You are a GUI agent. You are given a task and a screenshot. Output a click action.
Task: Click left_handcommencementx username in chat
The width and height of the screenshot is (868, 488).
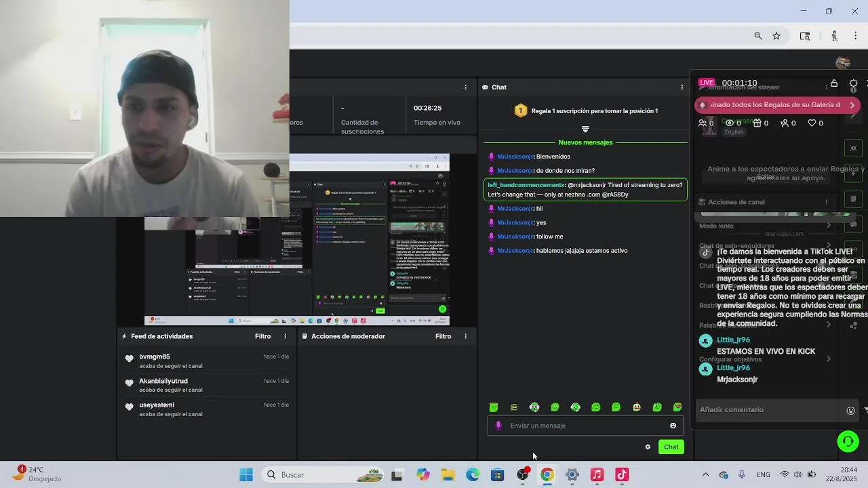pos(526,185)
